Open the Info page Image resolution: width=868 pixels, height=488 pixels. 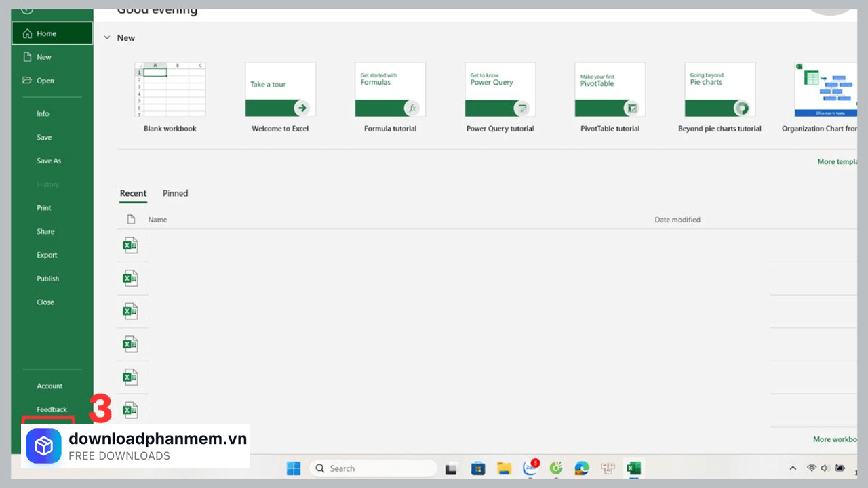[43, 114]
